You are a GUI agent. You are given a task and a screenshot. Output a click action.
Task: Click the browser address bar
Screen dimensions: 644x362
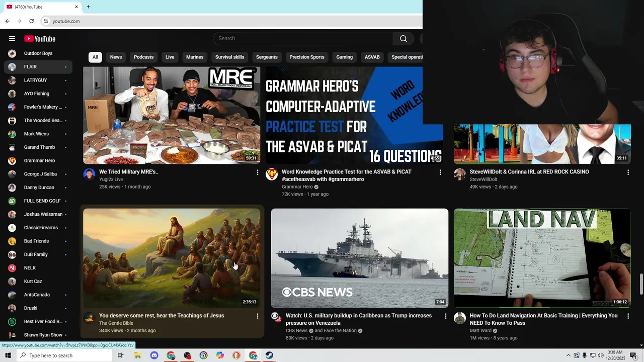[x=231, y=21]
